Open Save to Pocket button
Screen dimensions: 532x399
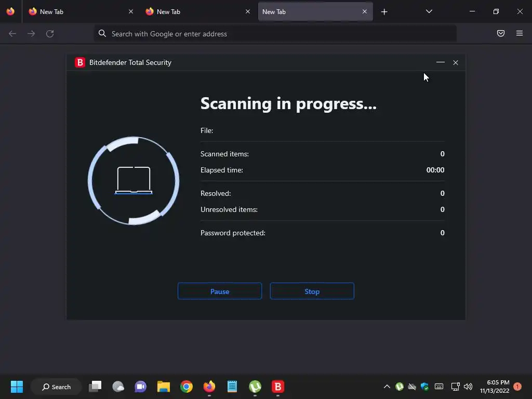[x=500, y=33]
